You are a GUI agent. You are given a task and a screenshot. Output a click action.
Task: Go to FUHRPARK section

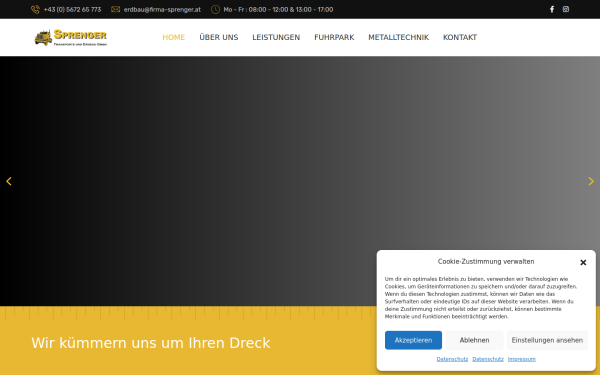click(334, 38)
